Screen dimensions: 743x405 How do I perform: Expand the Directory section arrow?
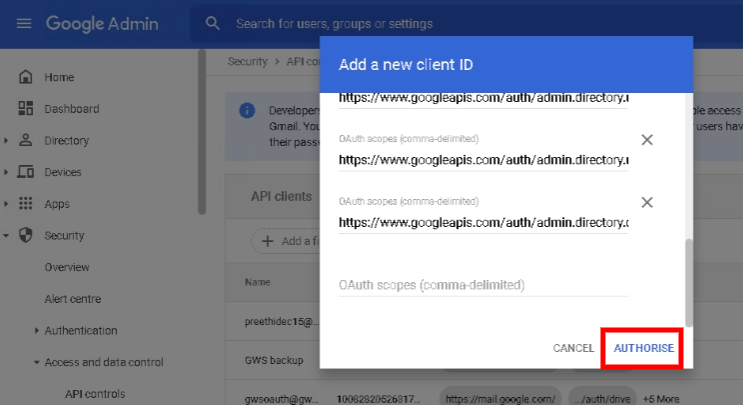coord(6,140)
